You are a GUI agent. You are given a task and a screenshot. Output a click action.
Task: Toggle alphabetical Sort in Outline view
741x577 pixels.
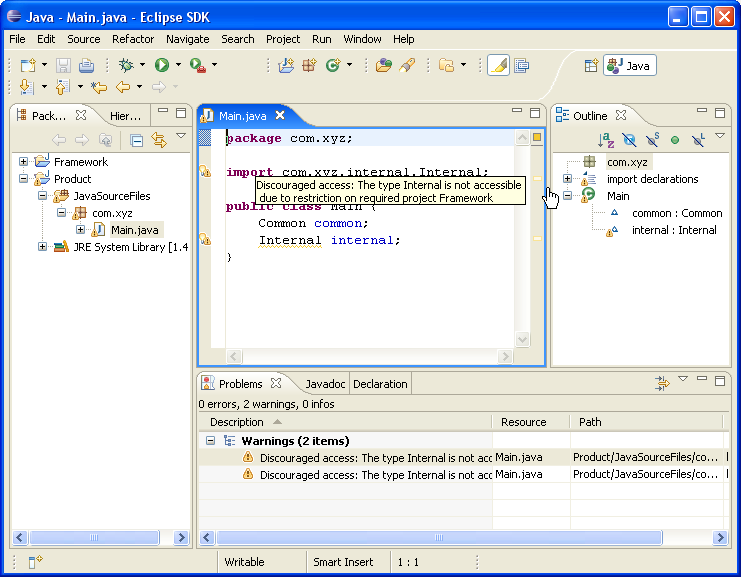pos(606,140)
